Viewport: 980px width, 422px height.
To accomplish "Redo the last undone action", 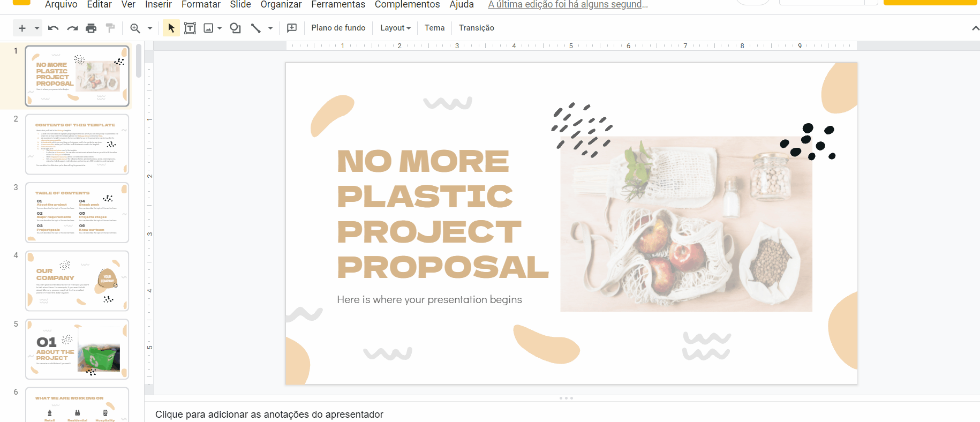I will (x=72, y=28).
